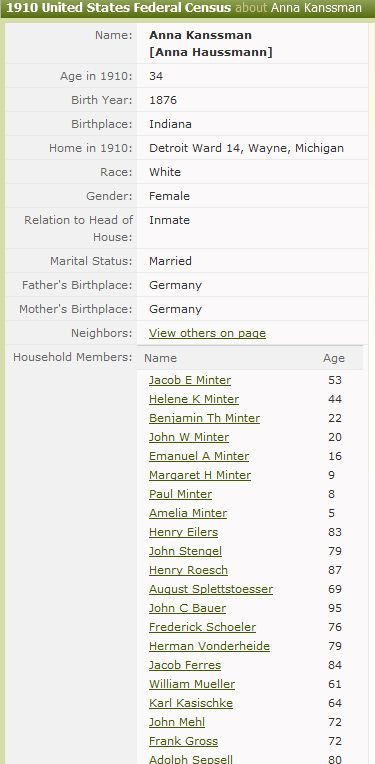Image resolution: width=375 pixels, height=764 pixels.
Task: Open John W Minter's entry
Action: tap(189, 437)
